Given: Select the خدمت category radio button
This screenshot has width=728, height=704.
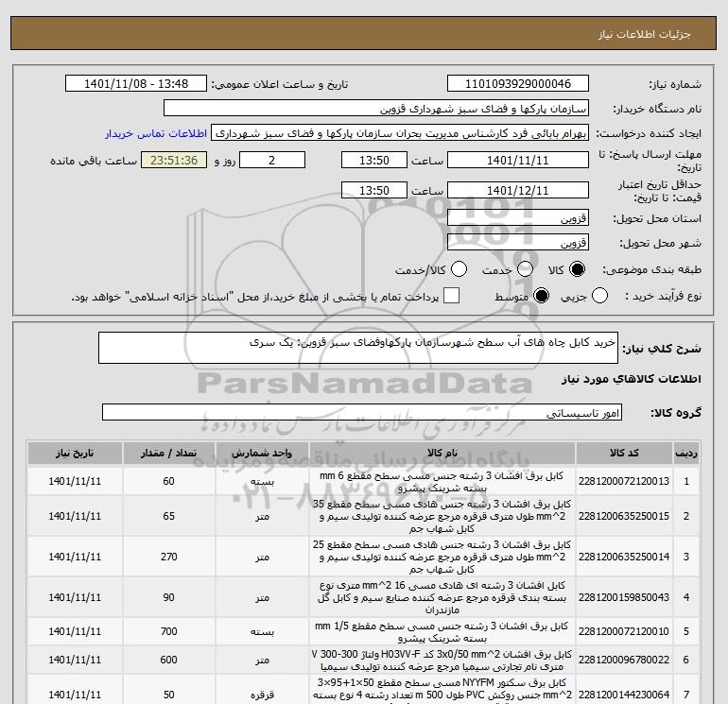Looking at the screenshot, I should pos(525,269).
